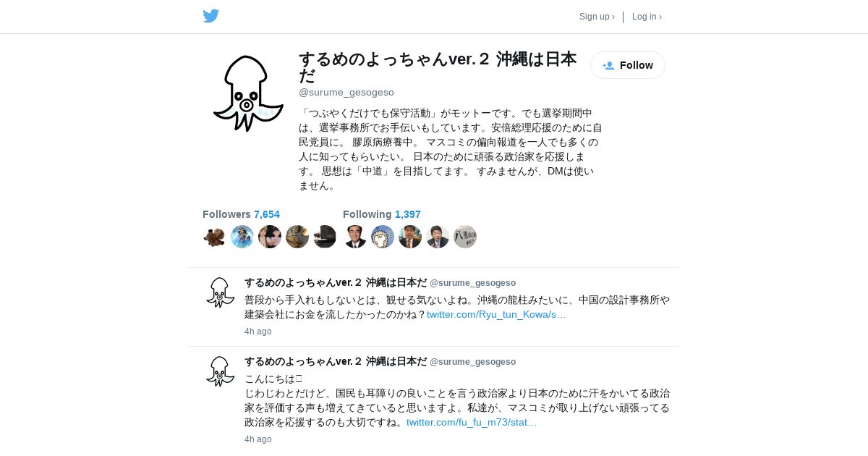Screen dimensions: 868x456
Task: Click the second tweet's 4h ago timestamp
Action: pyautogui.click(x=258, y=439)
